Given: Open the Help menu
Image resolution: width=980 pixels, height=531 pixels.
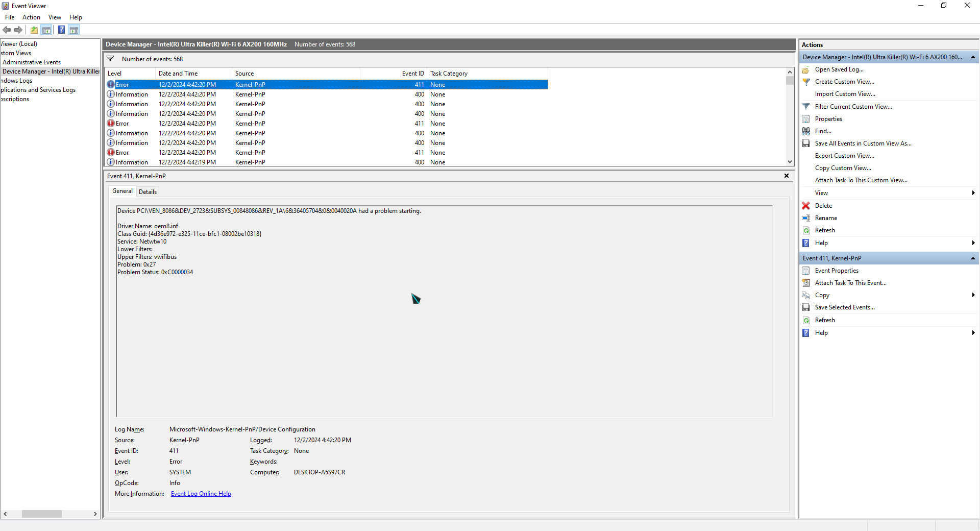Looking at the screenshot, I should tap(76, 17).
